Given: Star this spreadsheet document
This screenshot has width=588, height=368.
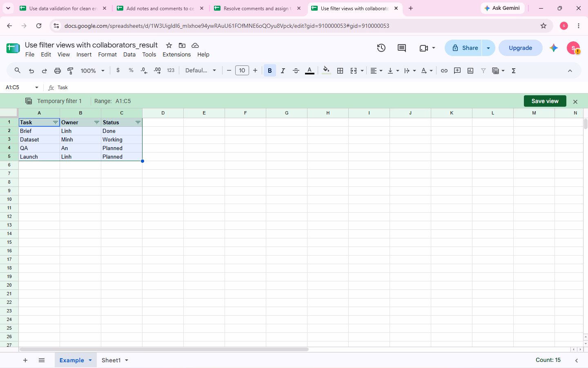Looking at the screenshot, I should tap(169, 45).
